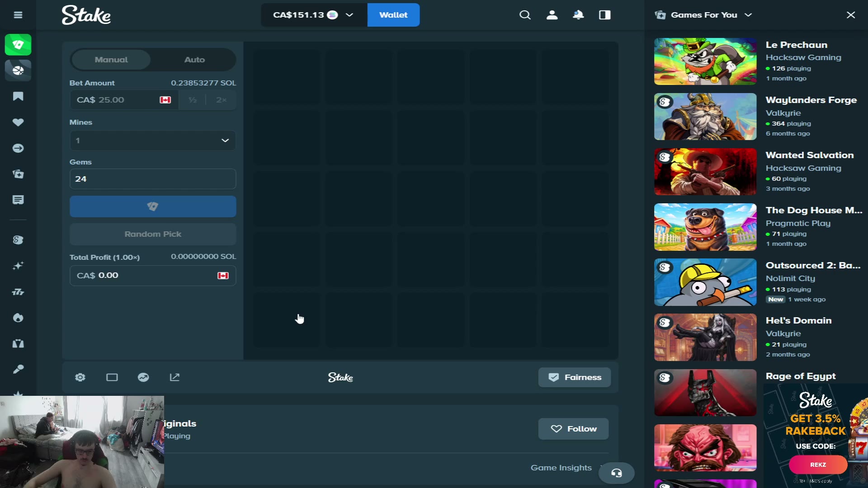Open the hamburger menu in the sidebar
The width and height of the screenshot is (868, 488).
tap(18, 15)
